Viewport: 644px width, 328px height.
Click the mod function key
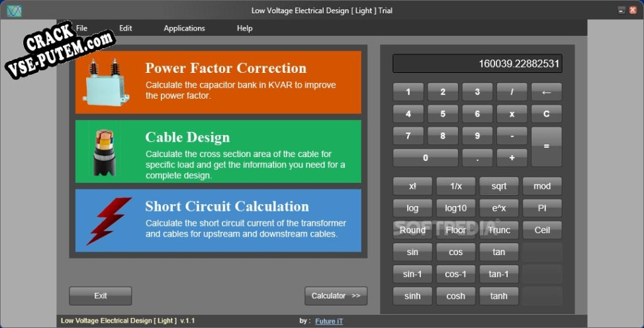(x=542, y=186)
